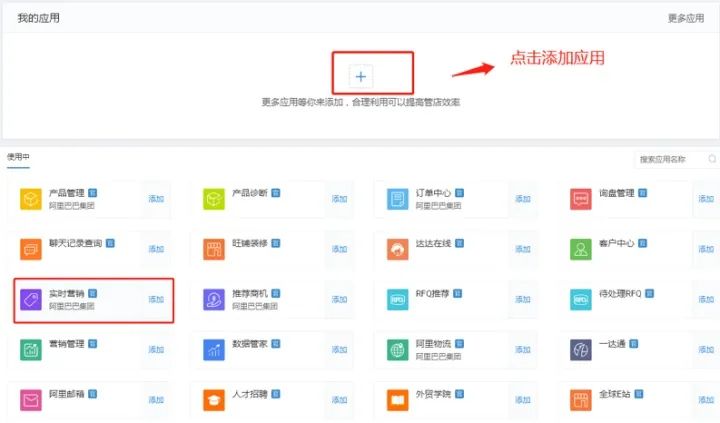The width and height of the screenshot is (720, 423).
Task: Click the blue badge beside 产品管理
Action: pos(93,193)
